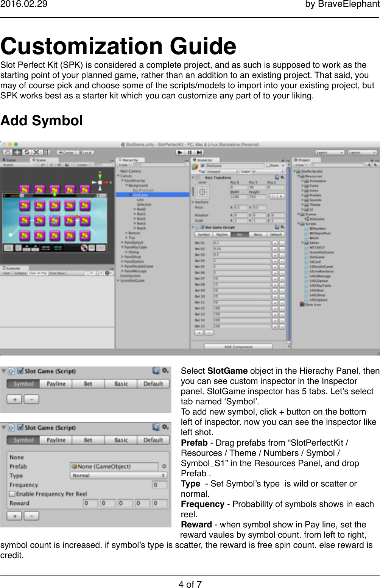The image size is (380, 588).
Task: Click Payline tab in the snippet showing Prefab
Action: (56, 440)
